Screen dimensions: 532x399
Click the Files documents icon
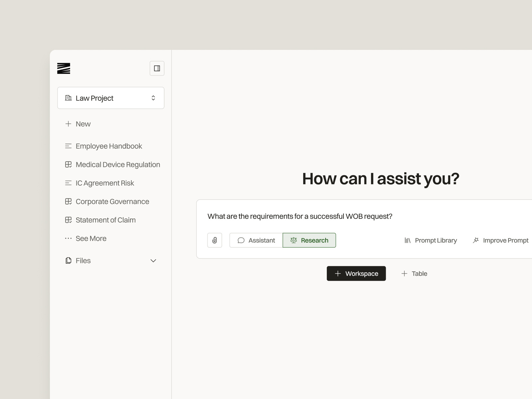68,261
